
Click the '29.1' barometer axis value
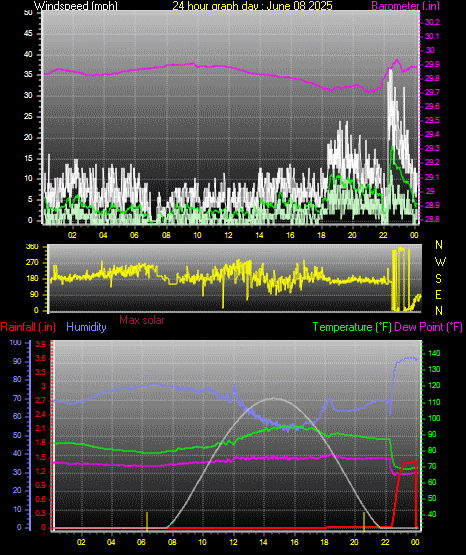pyautogui.click(x=432, y=177)
